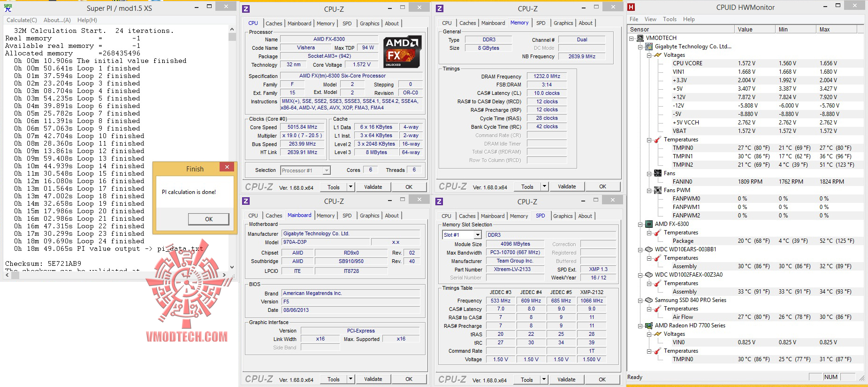Image resolution: width=868 pixels, height=387 pixels.
Task: Click title bar icon of CPU-Z Mainboard window
Action: tap(246, 201)
